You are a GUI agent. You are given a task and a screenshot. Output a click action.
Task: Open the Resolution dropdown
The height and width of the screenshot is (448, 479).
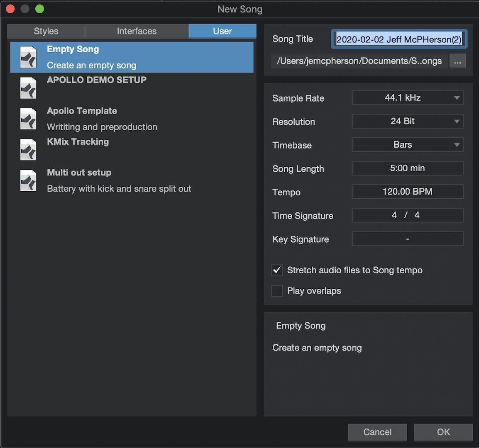407,121
